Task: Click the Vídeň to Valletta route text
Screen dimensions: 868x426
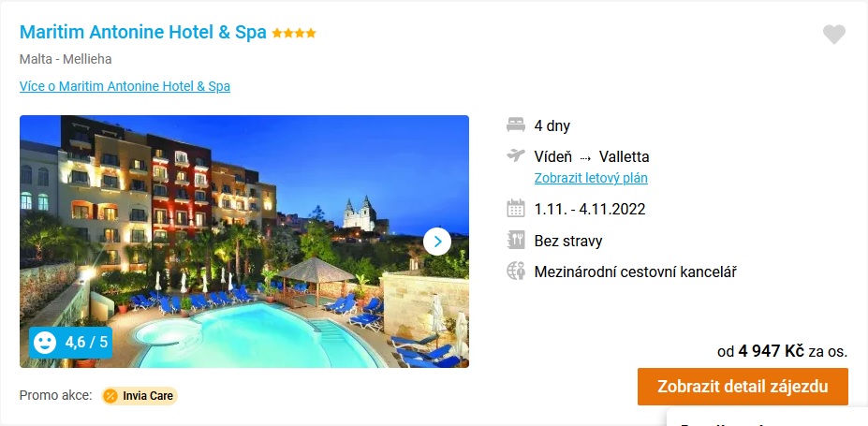Action: 591,156
